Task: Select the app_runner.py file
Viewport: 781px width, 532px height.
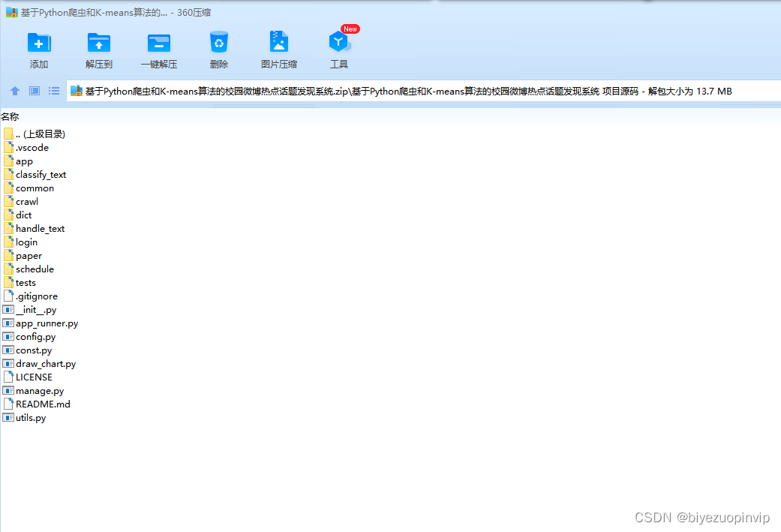Action: click(x=45, y=323)
